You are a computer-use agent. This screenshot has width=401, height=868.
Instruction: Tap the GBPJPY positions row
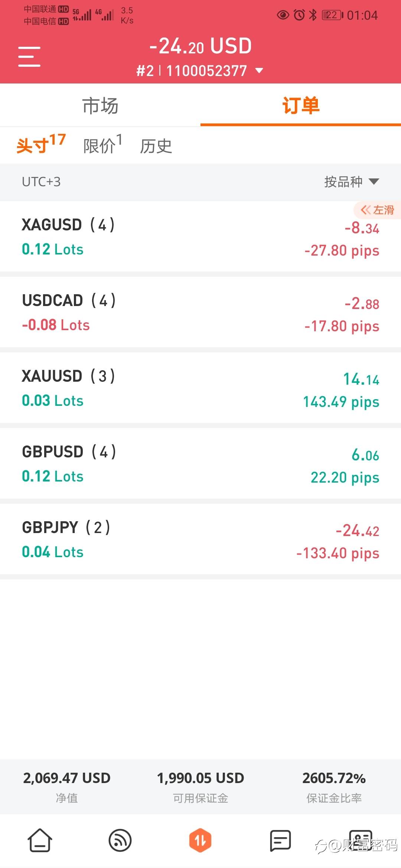point(200,539)
